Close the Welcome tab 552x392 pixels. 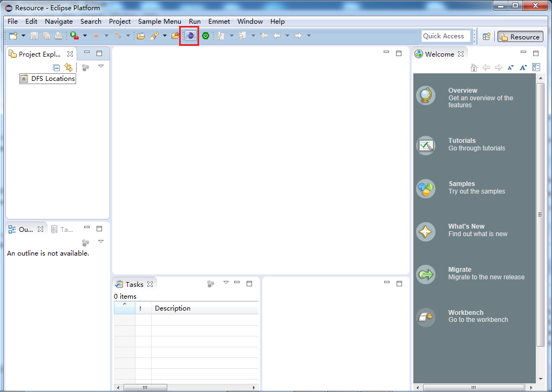coord(461,54)
